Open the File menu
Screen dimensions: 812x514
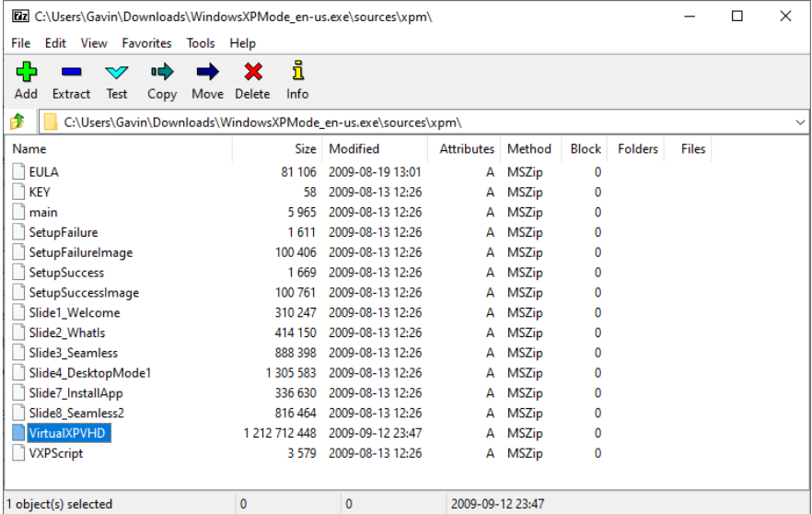coord(20,43)
